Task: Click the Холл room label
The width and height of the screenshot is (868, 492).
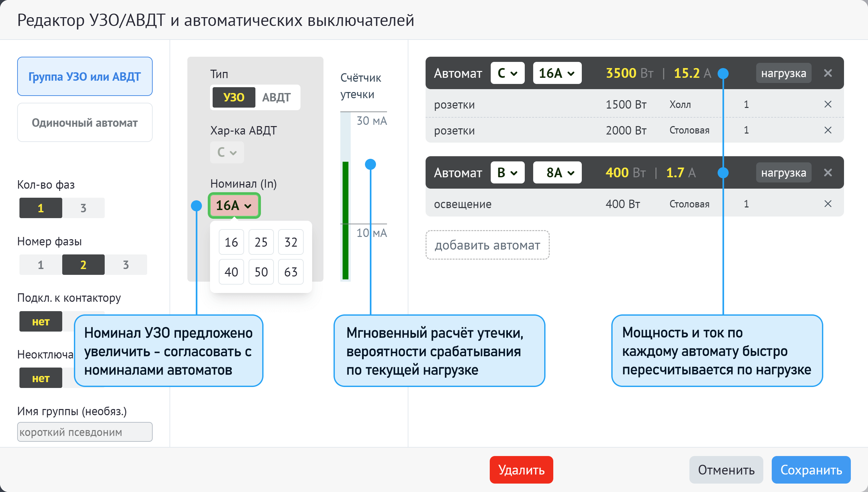Action: pyautogui.click(x=680, y=104)
